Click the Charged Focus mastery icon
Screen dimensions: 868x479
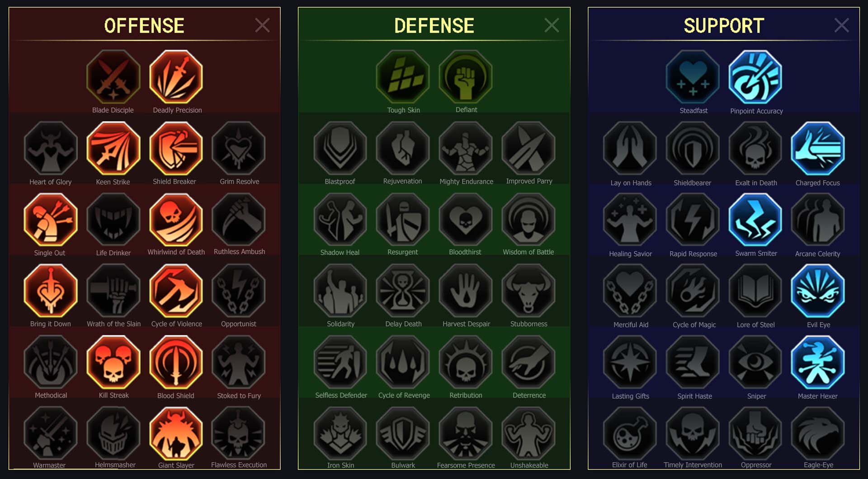(x=818, y=148)
